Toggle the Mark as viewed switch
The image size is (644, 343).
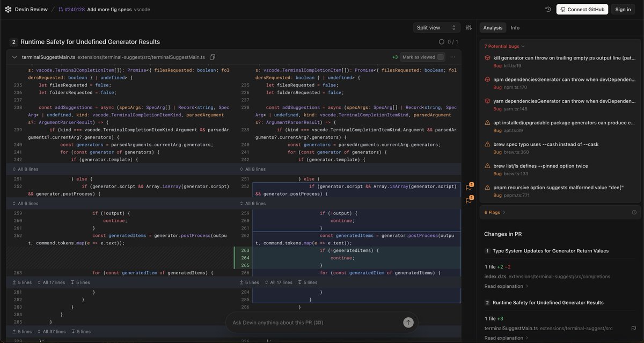[439, 56]
